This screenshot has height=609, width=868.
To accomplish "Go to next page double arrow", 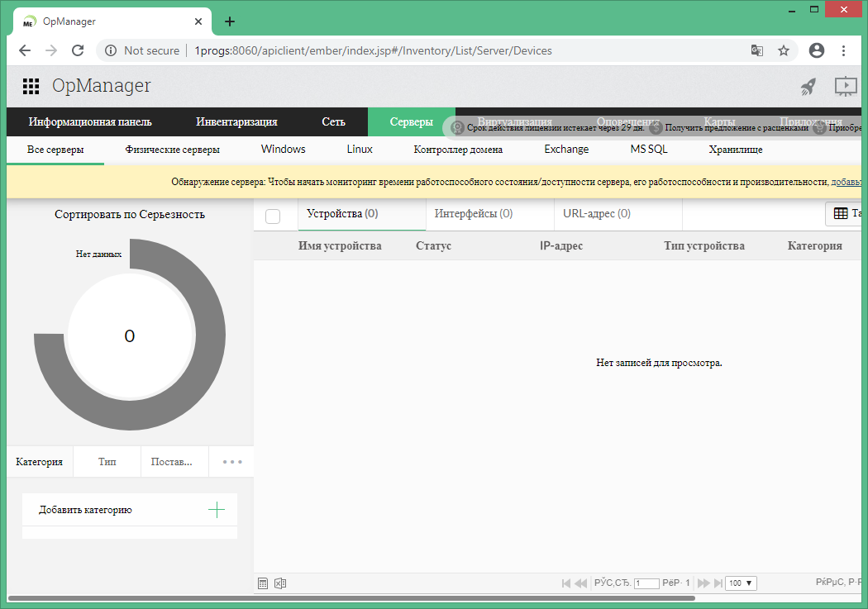I will coord(703,583).
